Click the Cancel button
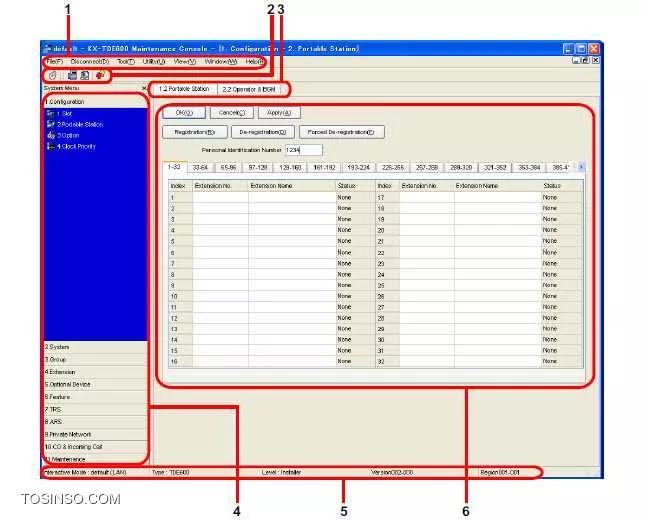Image resolution: width=645 pixels, height=520 pixels. point(232,113)
